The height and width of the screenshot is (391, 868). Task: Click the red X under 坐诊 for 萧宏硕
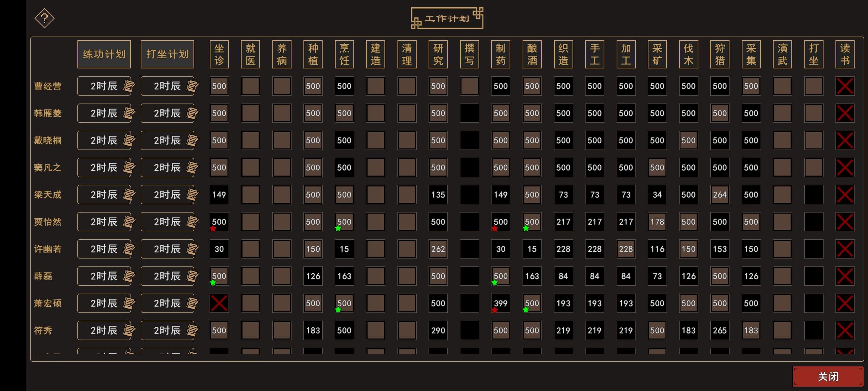[219, 303]
